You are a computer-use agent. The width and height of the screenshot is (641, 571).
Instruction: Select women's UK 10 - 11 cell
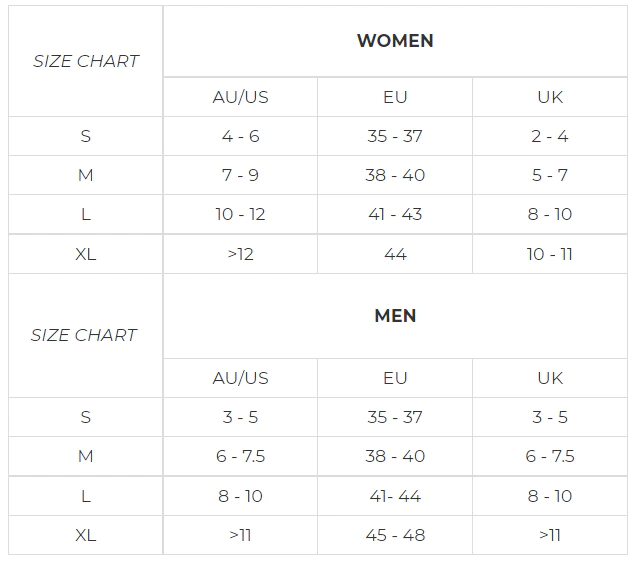coord(550,254)
